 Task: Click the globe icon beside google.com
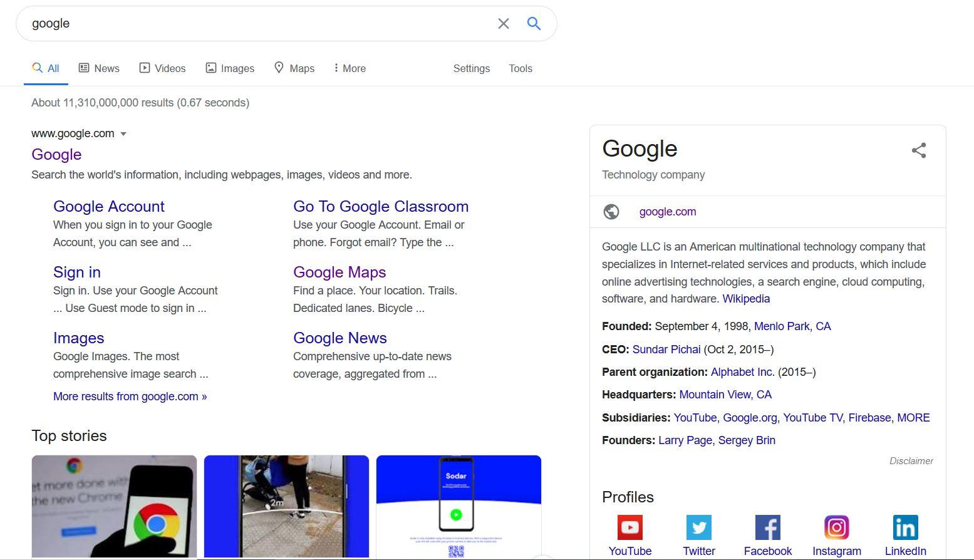click(x=611, y=212)
